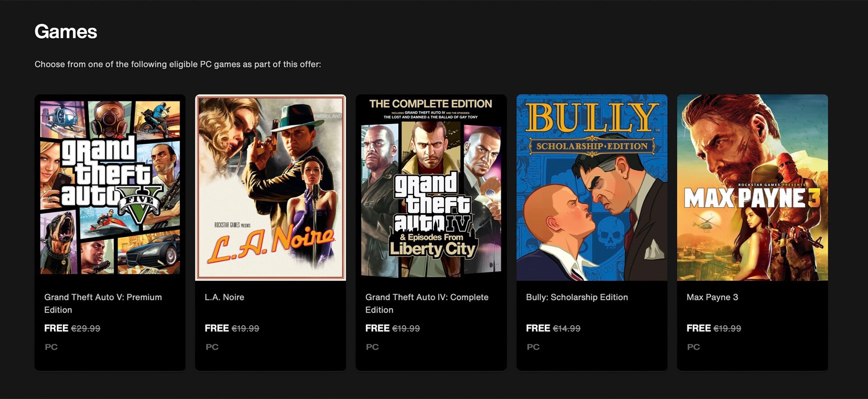Click the PC platform tag on Bully card

click(533, 347)
